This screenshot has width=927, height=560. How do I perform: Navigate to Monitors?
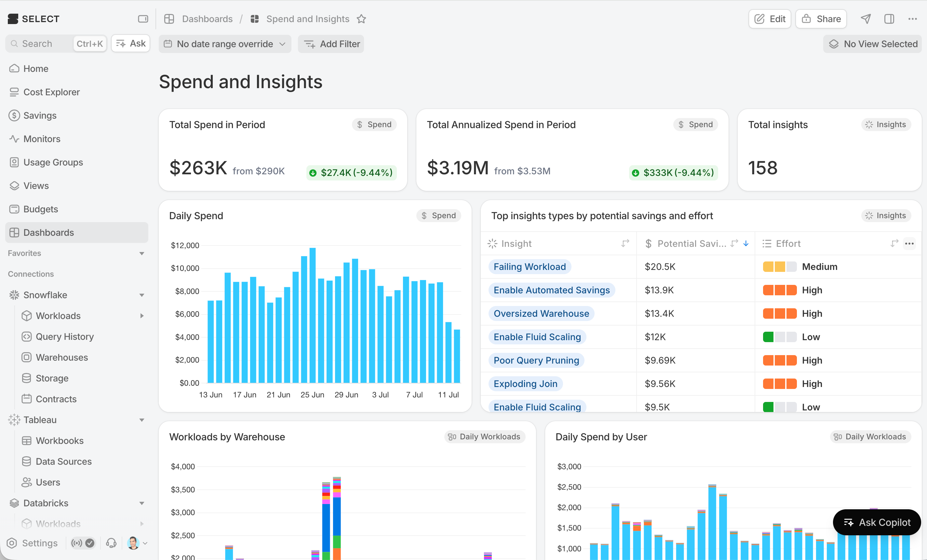[77, 139]
